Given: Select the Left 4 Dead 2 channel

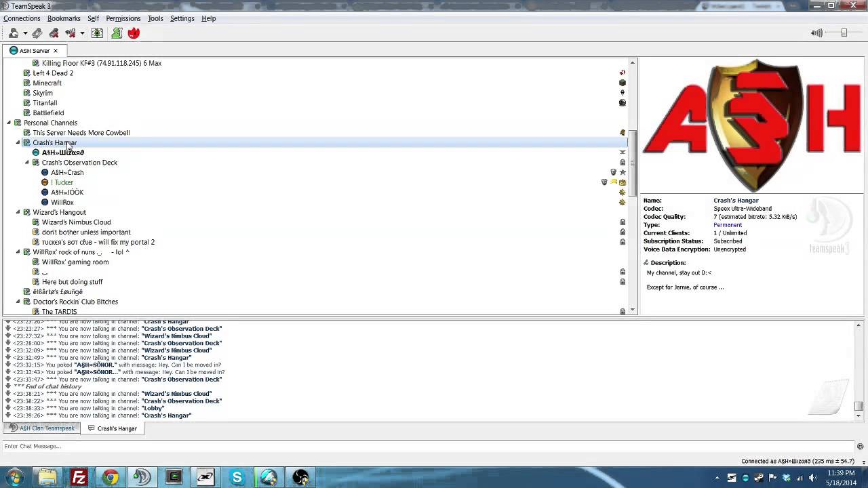Looking at the screenshot, I should coord(53,73).
